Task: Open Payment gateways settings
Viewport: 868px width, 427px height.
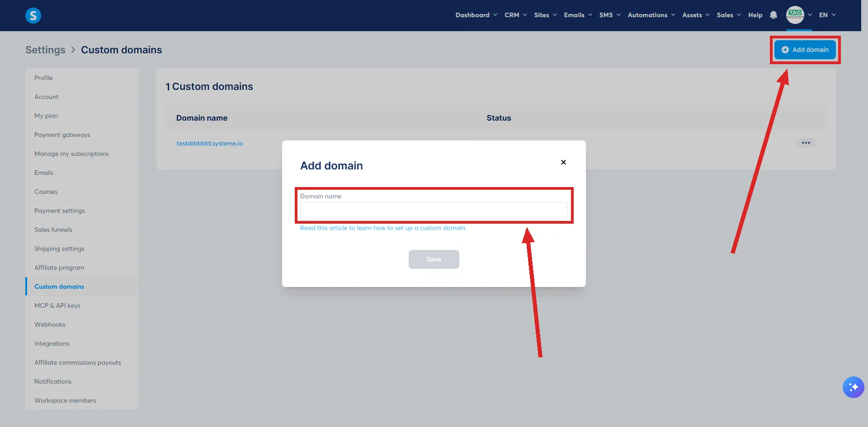Action: click(x=82, y=135)
